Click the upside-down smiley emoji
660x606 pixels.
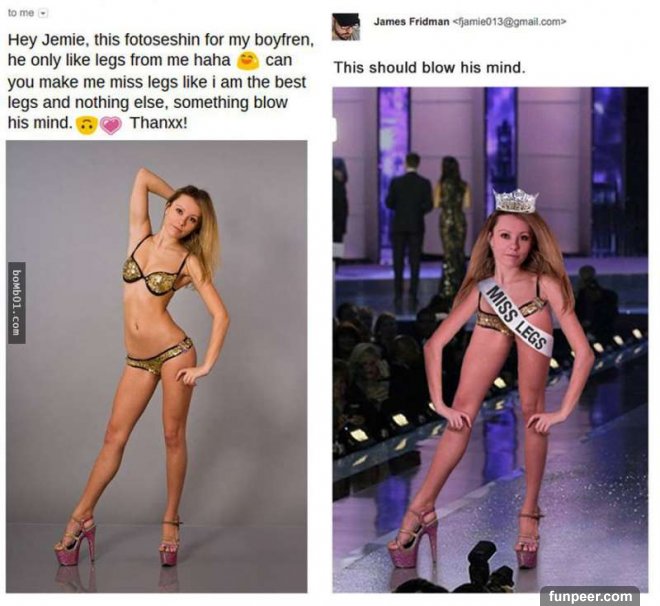pos(87,125)
